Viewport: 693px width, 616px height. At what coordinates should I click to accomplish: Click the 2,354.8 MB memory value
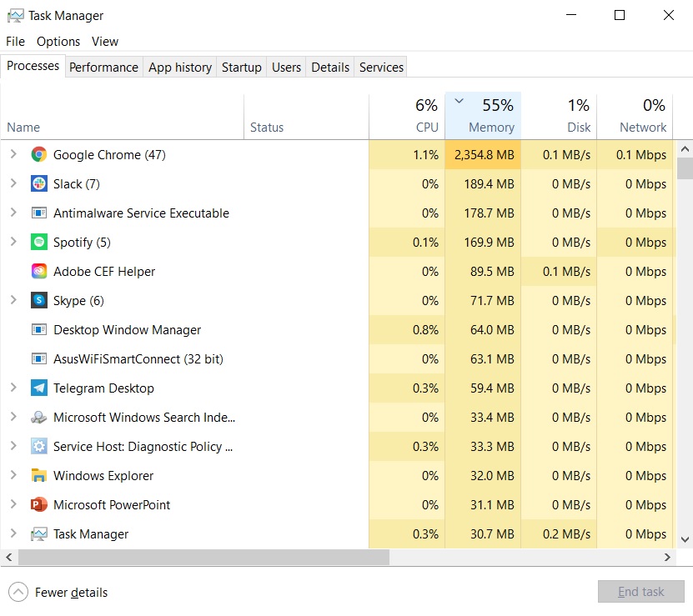point(484,155)
